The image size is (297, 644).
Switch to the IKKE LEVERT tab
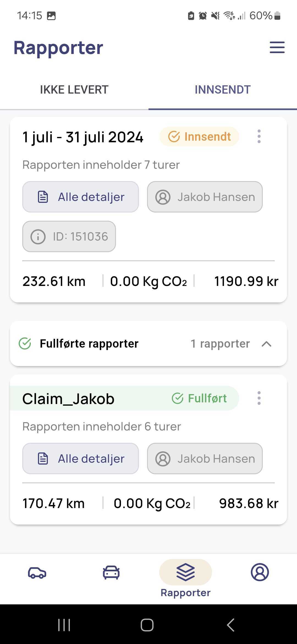click(74, 90)
